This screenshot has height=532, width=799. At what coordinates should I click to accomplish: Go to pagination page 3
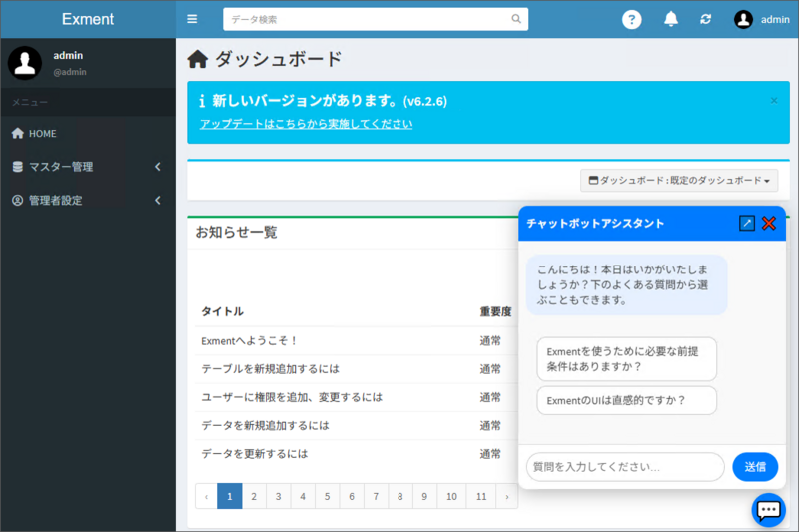tap(279, 496)
